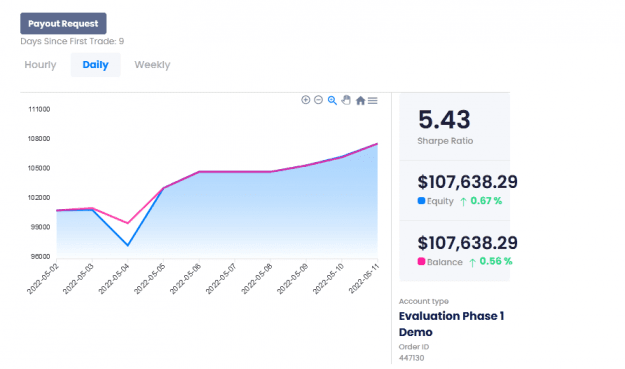Click the 105000 y-axis label
Viewport: 625px width, 369px height.
[x=39, y=168]
